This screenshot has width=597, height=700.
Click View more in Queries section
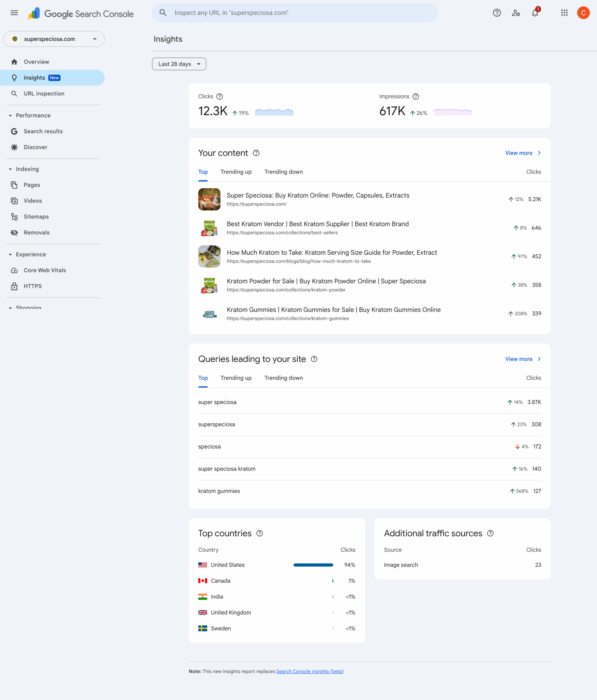(x=523, y=359)
